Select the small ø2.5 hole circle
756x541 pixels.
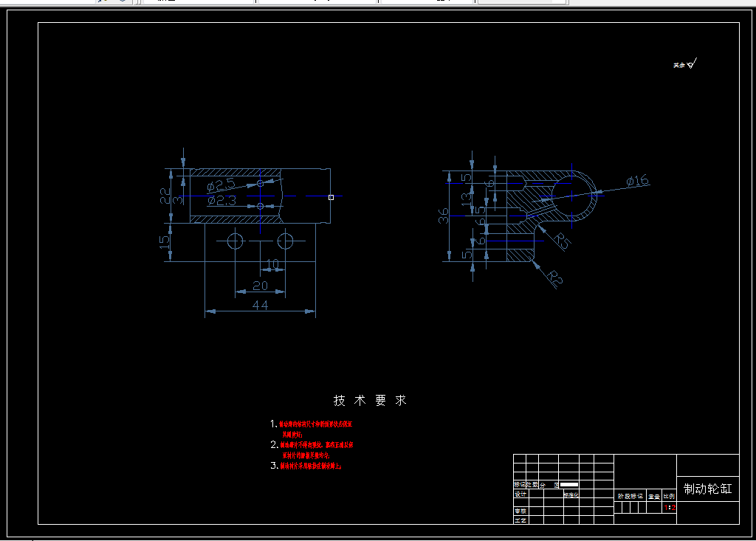coord(261,183)
